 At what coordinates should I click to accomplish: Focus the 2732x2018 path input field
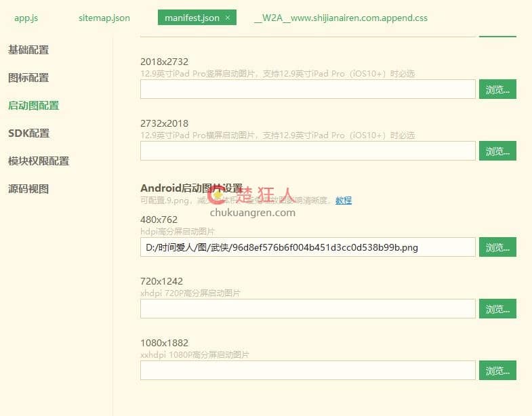[308, 151]
